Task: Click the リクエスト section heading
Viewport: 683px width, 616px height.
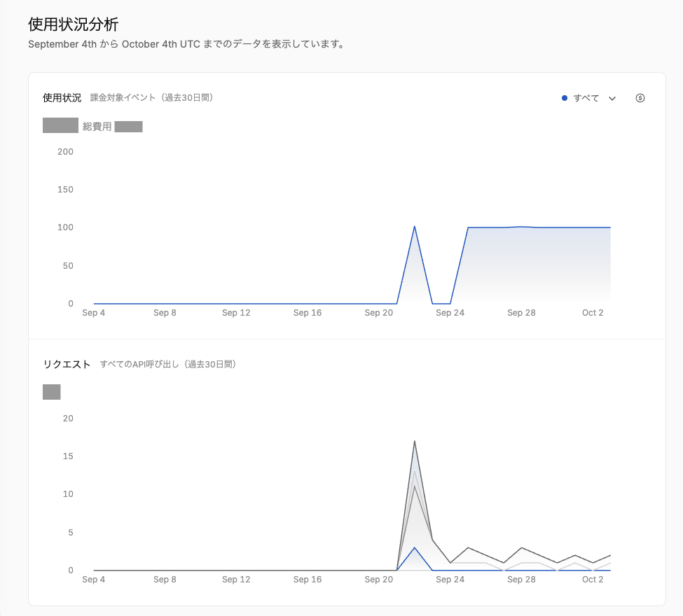Action: pos(67,365)
